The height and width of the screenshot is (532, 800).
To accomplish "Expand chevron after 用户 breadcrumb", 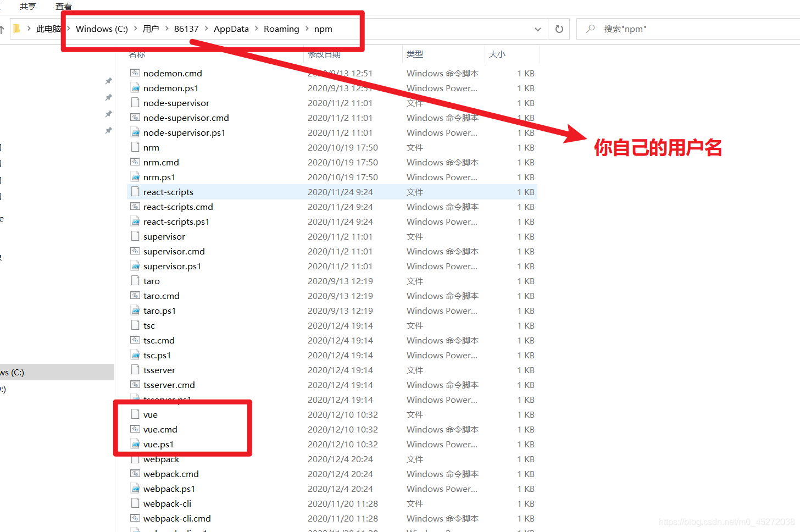I will point(166,29).
